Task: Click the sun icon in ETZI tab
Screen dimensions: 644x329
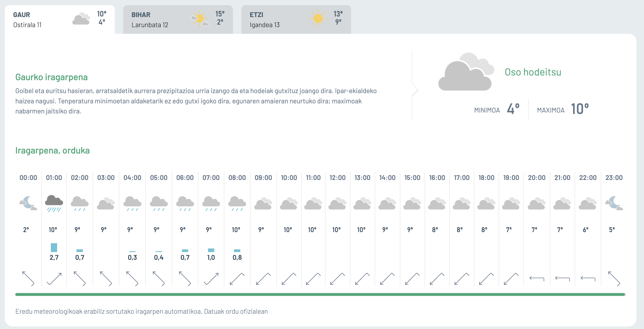Action: click(318, 18)
